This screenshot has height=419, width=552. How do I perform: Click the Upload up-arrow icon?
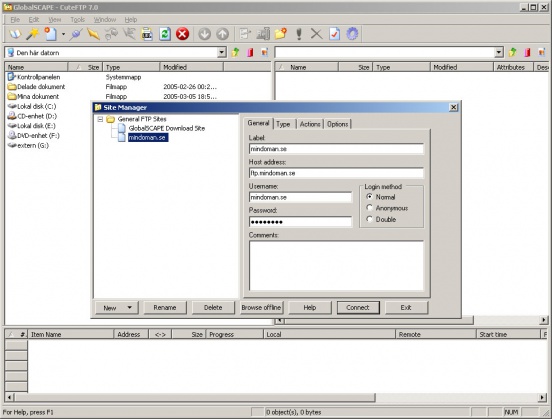click(x=222, y=34)
